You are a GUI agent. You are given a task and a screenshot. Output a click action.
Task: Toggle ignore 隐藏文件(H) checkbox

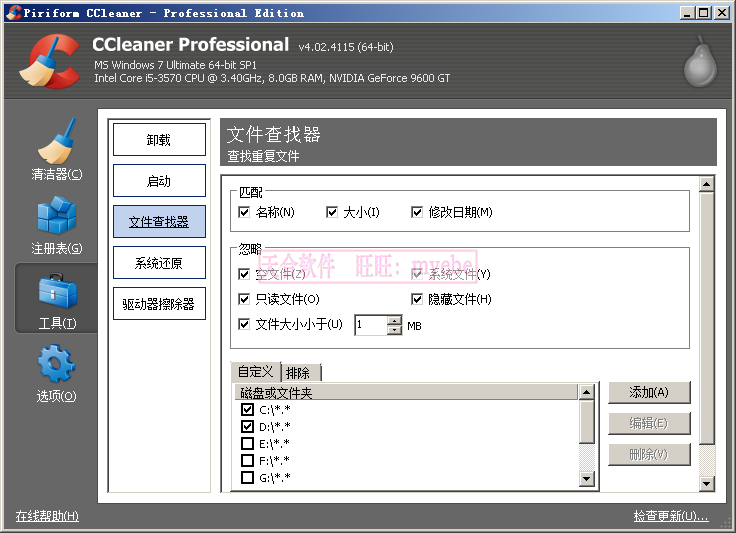point(417,299)
